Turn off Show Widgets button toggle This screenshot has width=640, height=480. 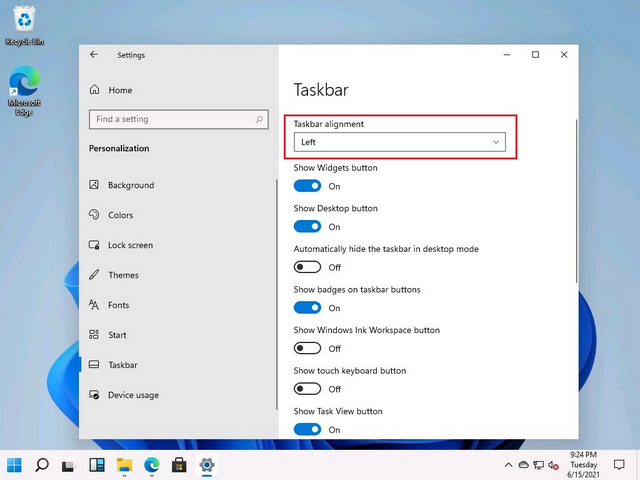[x=307, y=186]
